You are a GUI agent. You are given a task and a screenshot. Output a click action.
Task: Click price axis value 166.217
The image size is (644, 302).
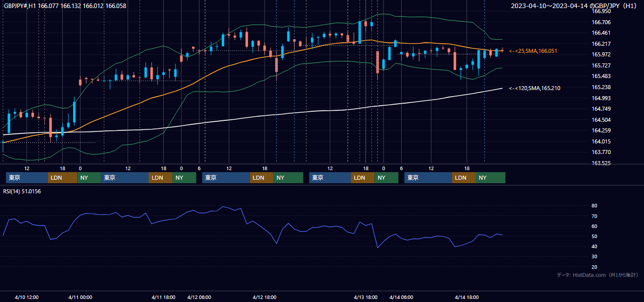pos(601,44)
